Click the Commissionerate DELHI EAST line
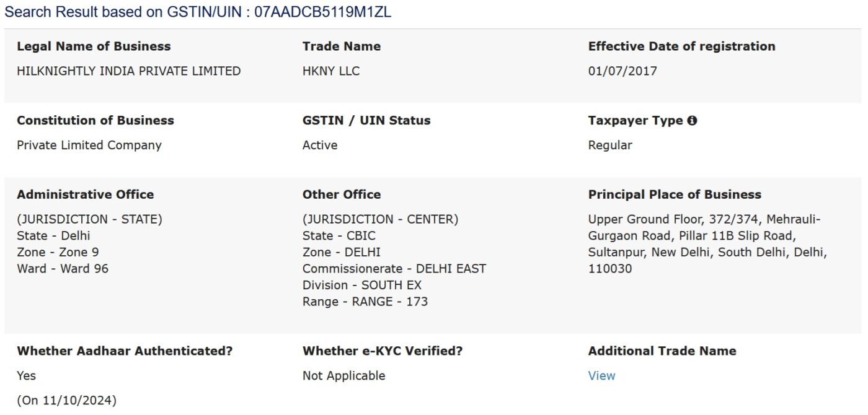The height and width of the screenshot is (415, 868). click(394, 269)
